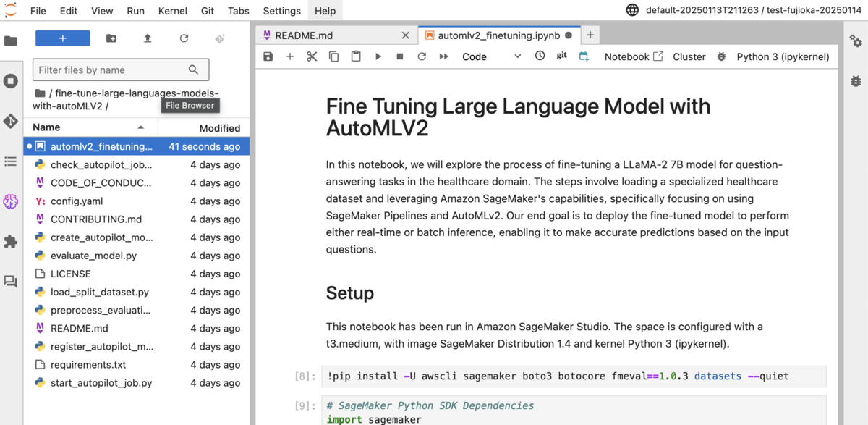Select LICENSE file in file list
The image size is (868, 425).
tap(137, 274)
